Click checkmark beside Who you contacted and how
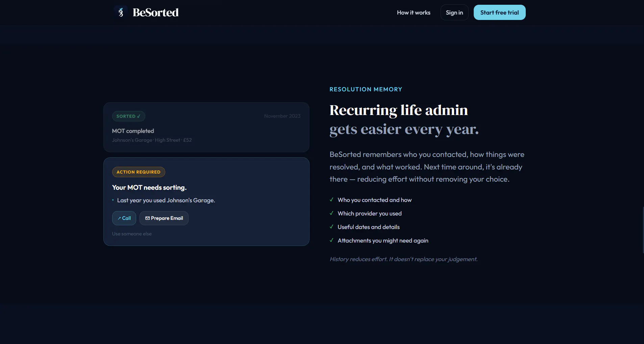The height and width of the screenshot is (344, 644). click(331, 200)
